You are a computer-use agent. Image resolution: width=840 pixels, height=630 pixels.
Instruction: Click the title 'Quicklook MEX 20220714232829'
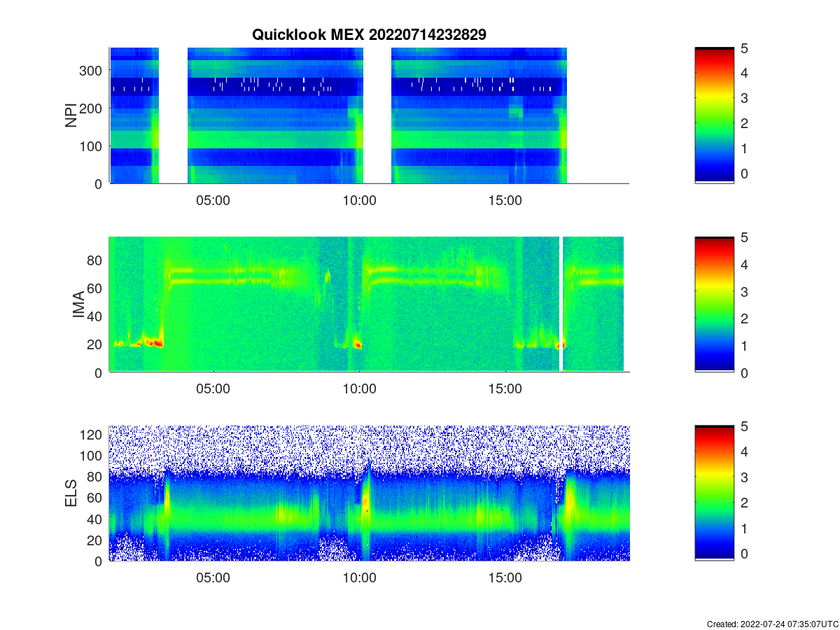369,34
